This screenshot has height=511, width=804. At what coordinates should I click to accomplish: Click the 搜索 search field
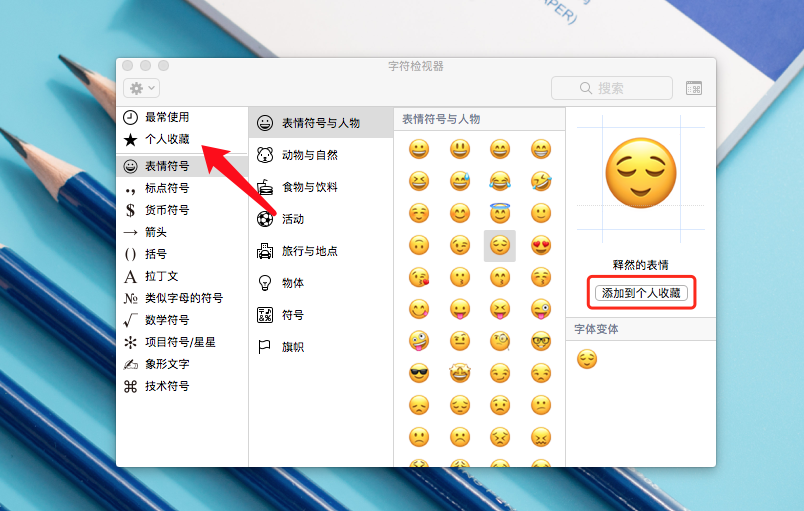pyautogui.click(x=612, y=88)
